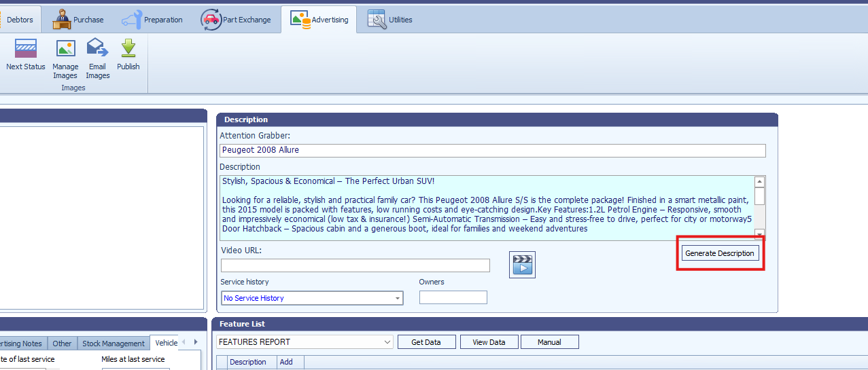Click the Advertising tab image icon
The image size is (868, 370).
pos(300,20)
